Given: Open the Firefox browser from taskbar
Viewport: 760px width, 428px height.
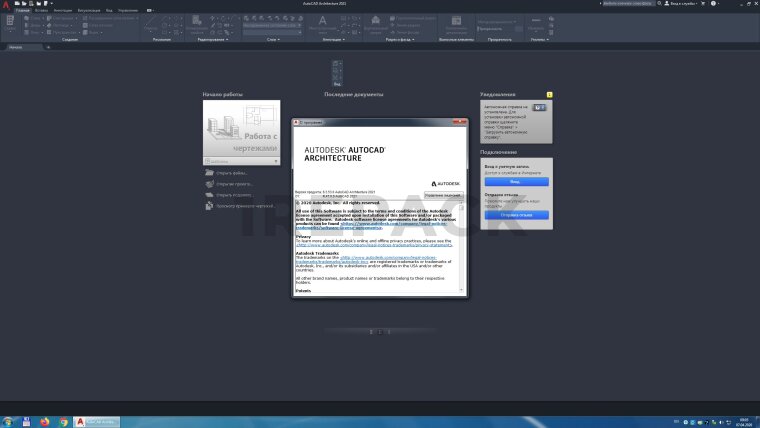Looking at the screenshot, I should click(x=45, y=420).
